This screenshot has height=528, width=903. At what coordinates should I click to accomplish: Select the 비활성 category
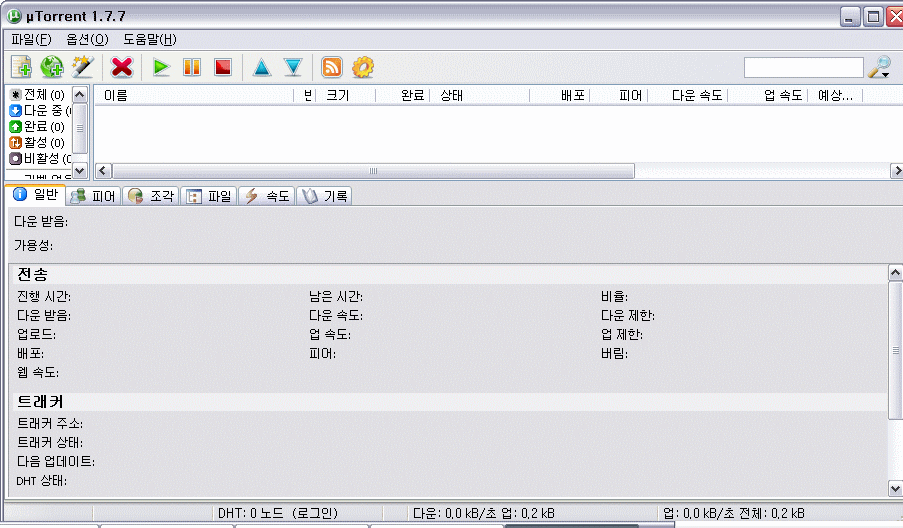click(x=40, y=158)
